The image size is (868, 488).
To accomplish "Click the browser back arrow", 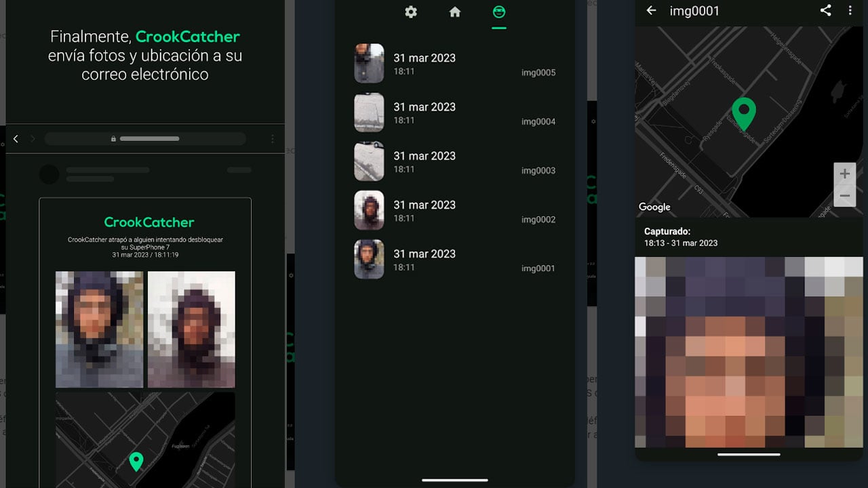I will 16,138.
